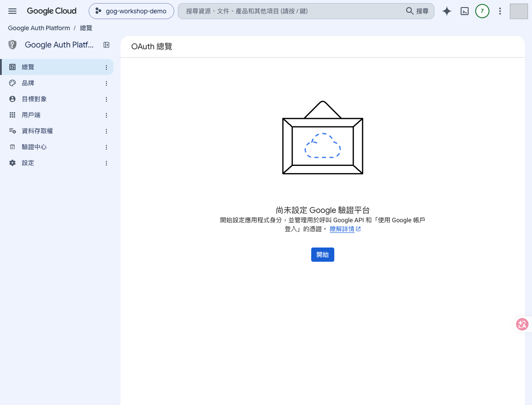Click the Auth Platform shield icon
The width and height of the screenshot is (532, 405).
[x=12, y=45]
